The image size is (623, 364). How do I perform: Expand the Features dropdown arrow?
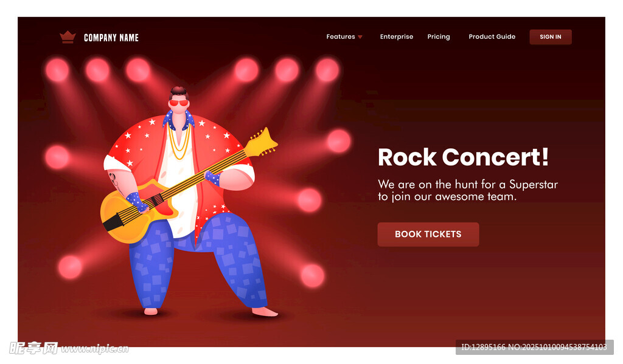pyautogui.click(x=360, y=37)
